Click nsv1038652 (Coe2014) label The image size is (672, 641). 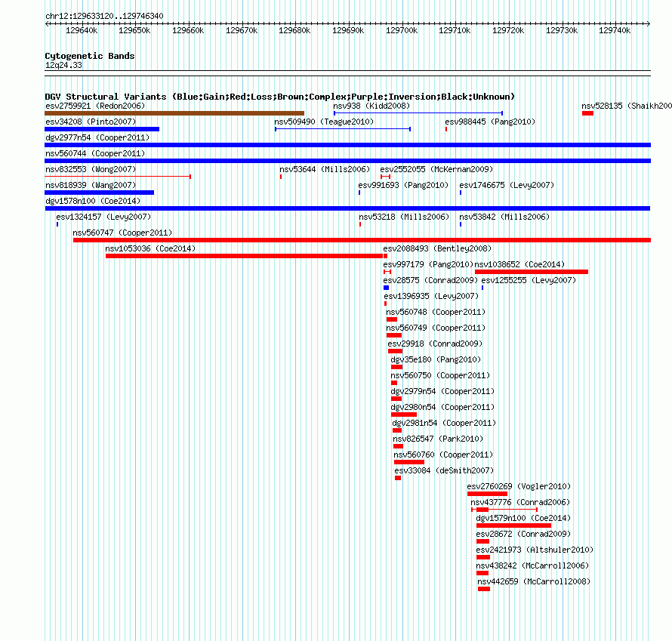(519, 264)
